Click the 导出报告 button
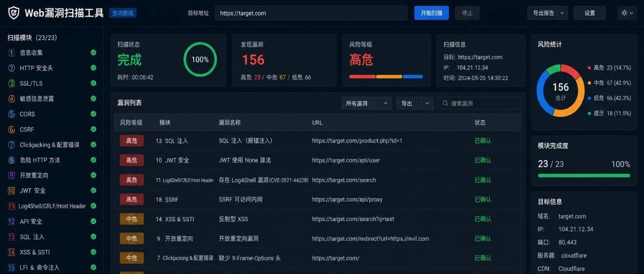 click(543, 13)
